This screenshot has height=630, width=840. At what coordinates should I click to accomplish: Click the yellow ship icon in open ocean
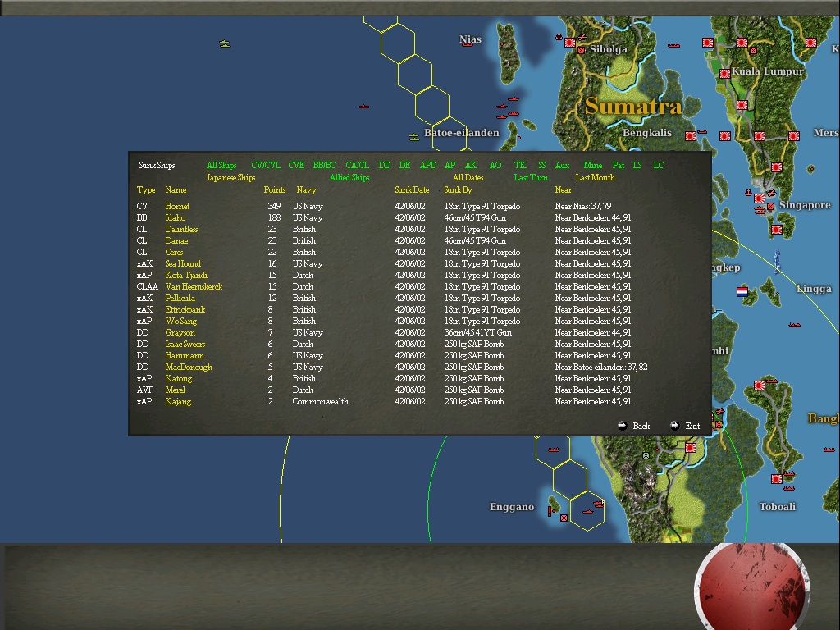[x=225, y=44]
